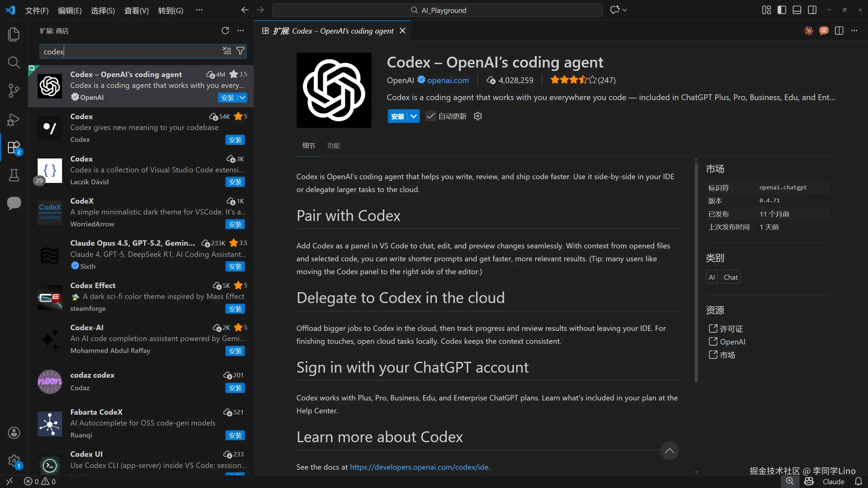The height and width of the screenshot is (488, 868).
Task: Install the Codex Effect theme extension
Action: [x=235, y=309]
